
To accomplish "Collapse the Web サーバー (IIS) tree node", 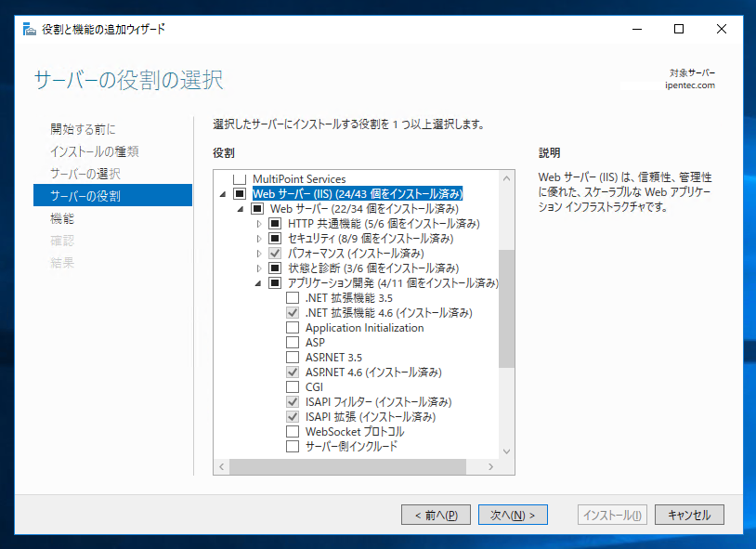I will coord(223,194).
